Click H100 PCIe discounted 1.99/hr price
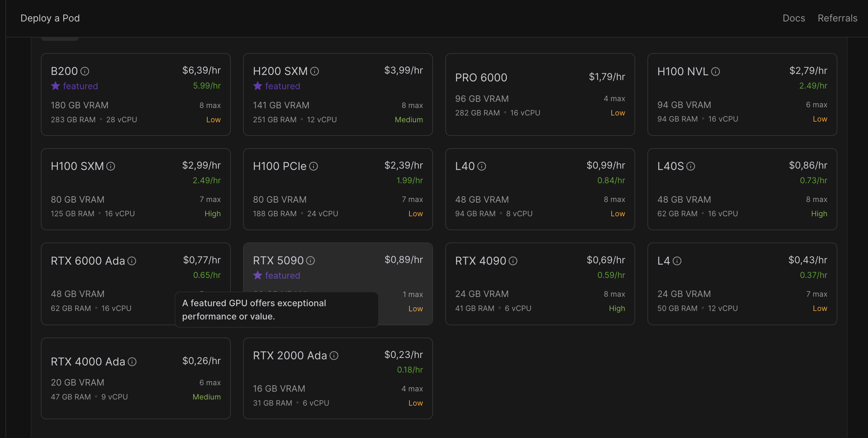The width and height of the screenshot is (868, 438). coord(409,181)
